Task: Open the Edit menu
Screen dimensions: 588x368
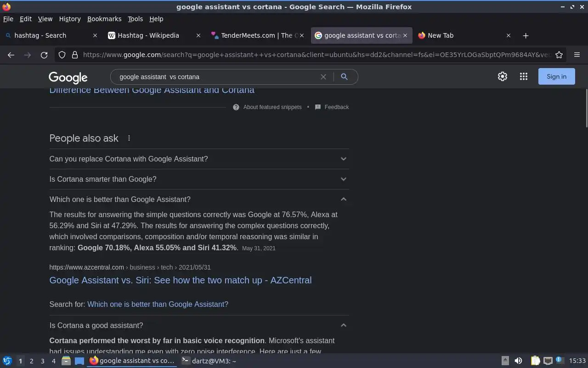Action: (x=26, y=19)
